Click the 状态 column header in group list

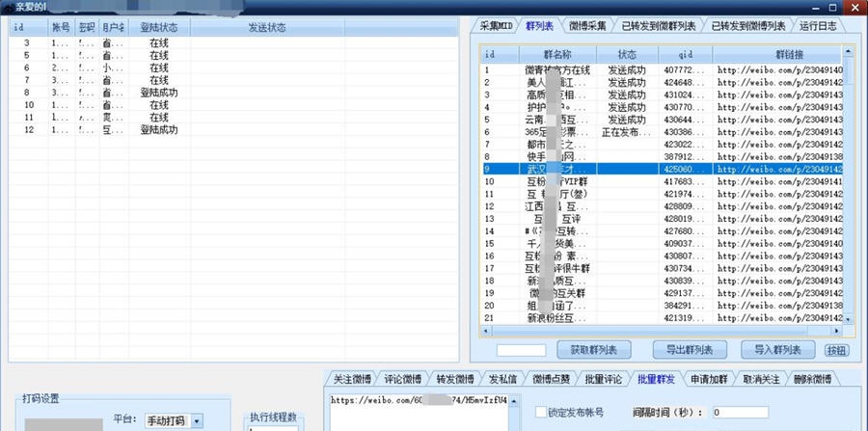point(627,55)
